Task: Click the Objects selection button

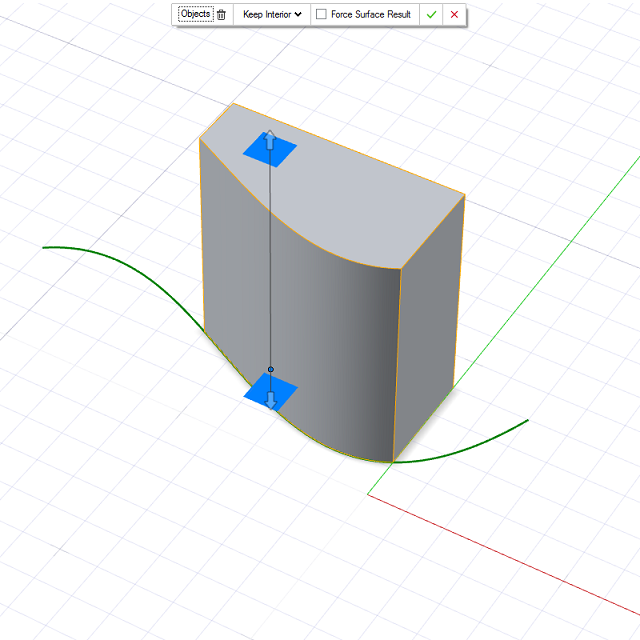Action: pyautogui.click(x=195, y=15)
